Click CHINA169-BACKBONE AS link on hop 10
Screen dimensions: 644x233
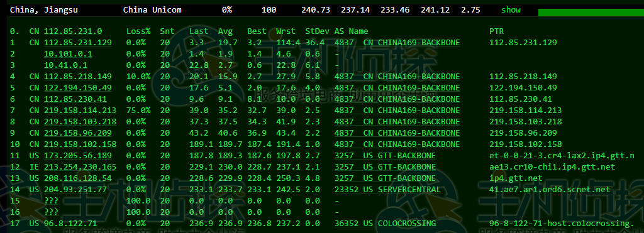(397, 144)
